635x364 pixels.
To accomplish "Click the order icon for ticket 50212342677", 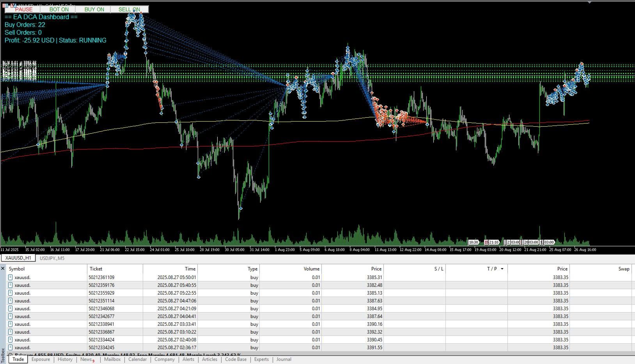I will pos(11,316).
